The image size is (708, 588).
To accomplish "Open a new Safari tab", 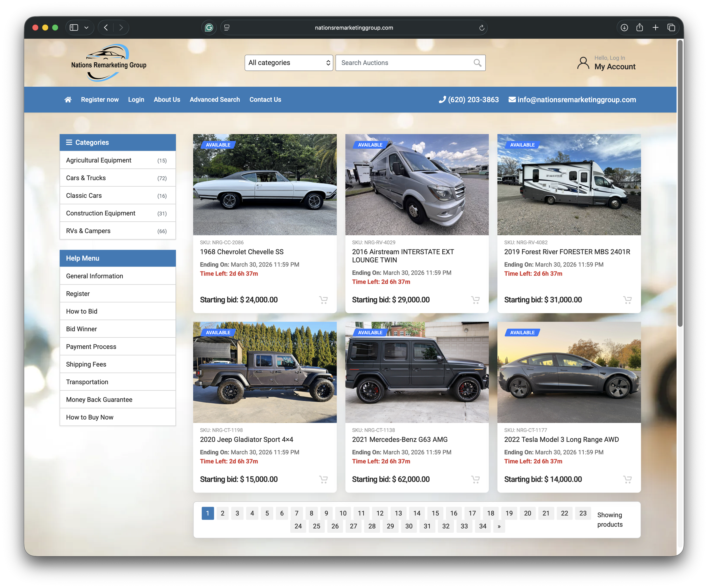I will pos(655,28).
